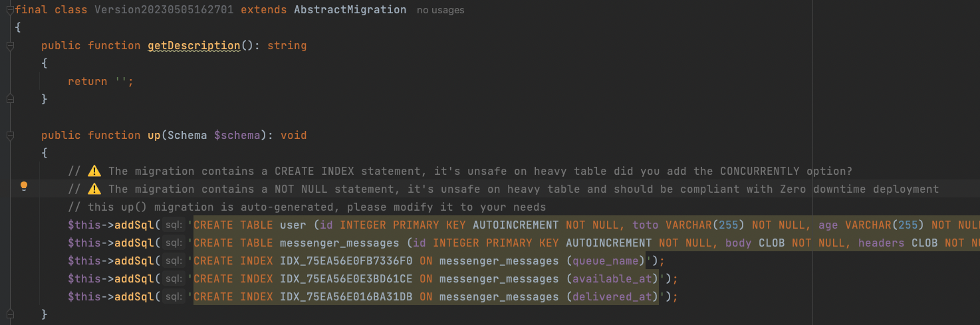Viewport: 980px width, 325px height.
Task: Click the sql: hint on the CREATE TABLE user line
Action: [175, 225]
